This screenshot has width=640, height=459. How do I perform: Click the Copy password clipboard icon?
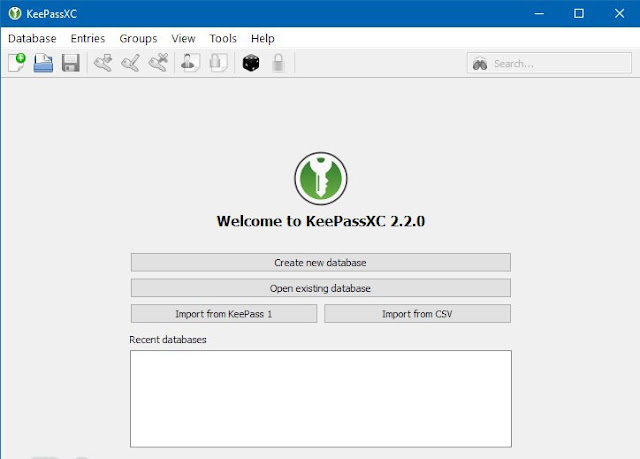point(218,63)
